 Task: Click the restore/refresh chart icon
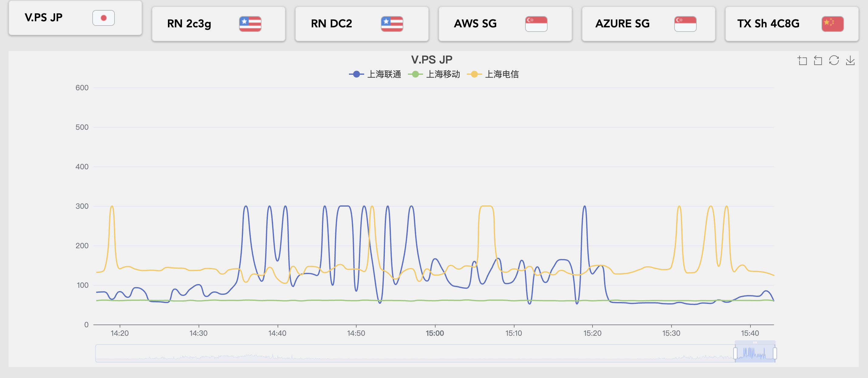pos(834,60)
